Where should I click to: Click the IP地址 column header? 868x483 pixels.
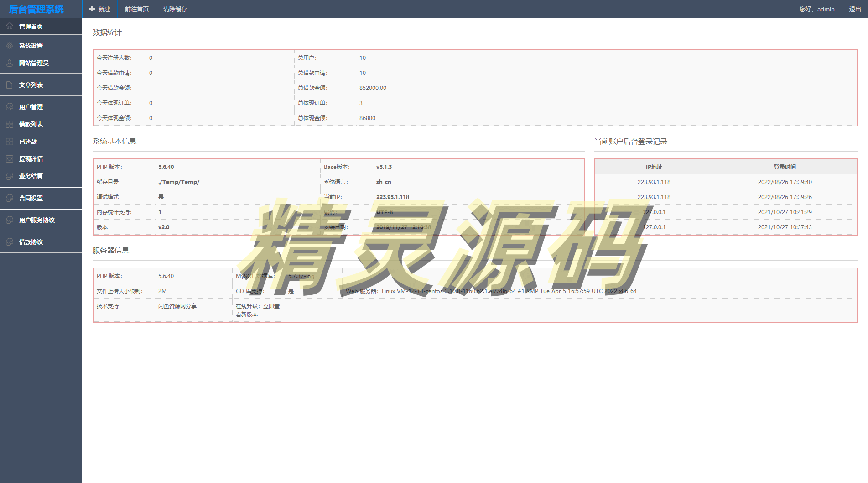[654, 167]
